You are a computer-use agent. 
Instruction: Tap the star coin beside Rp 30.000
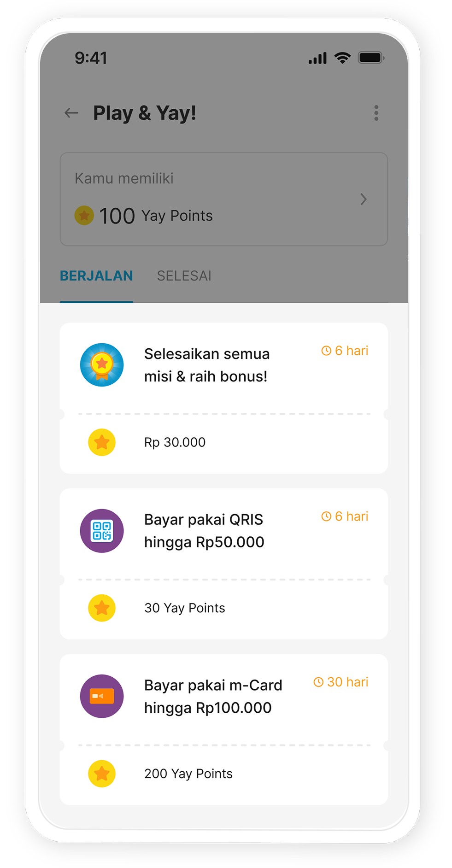point(102,442)
